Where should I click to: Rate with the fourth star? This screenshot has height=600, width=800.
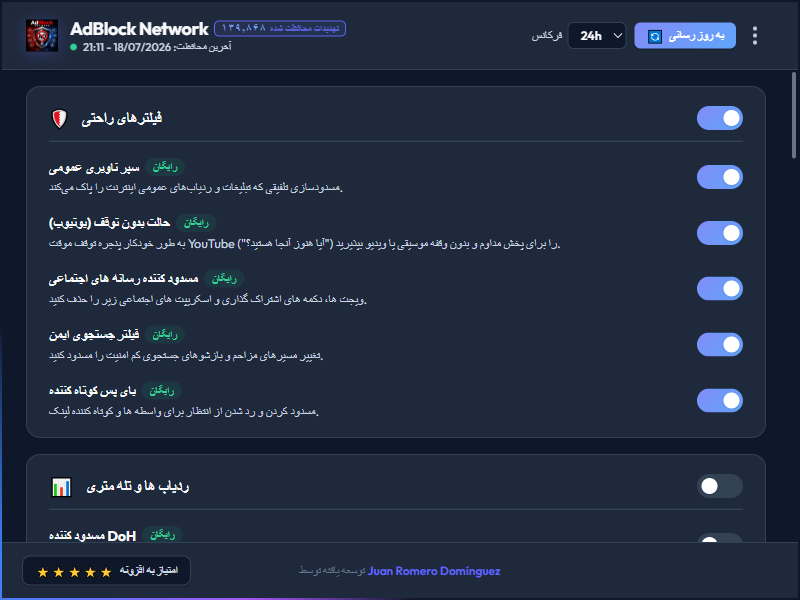coord(90,572)
